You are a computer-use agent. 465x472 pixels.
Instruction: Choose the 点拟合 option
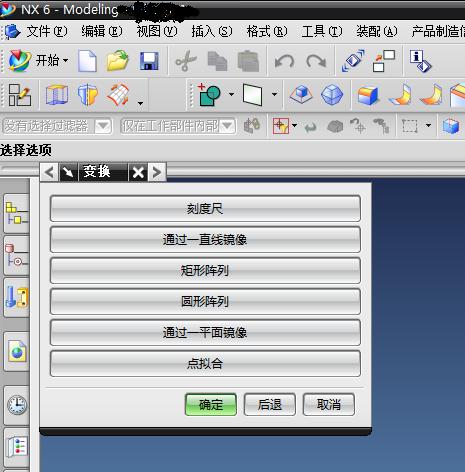click(205, 364)
